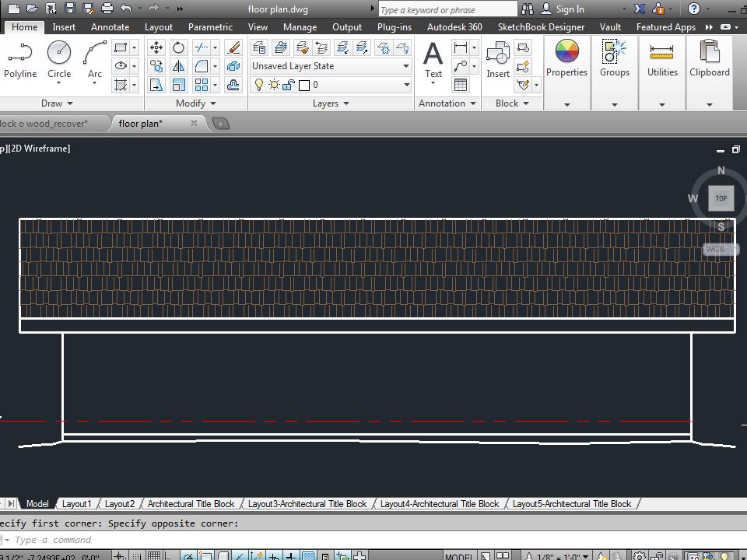747x560 pixels.
Task: Toggle layer 0 freeze/thaw sun icon
Action: pyautogui.click(x=274, y=85)
